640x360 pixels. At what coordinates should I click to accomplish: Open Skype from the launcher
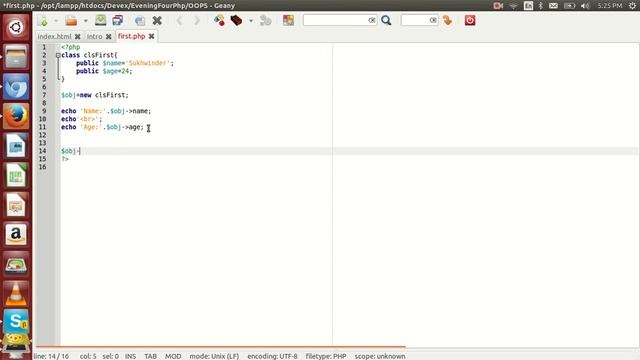click(x=16, y=321)
